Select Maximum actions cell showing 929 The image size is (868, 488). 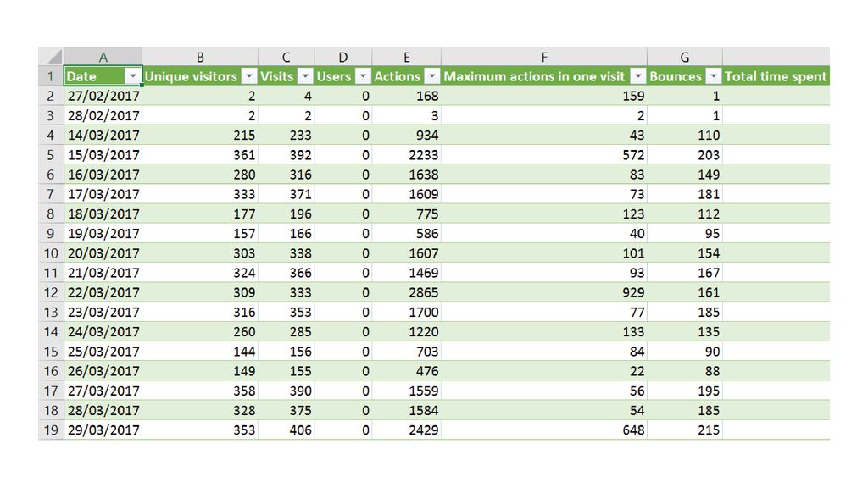point(544,292)
